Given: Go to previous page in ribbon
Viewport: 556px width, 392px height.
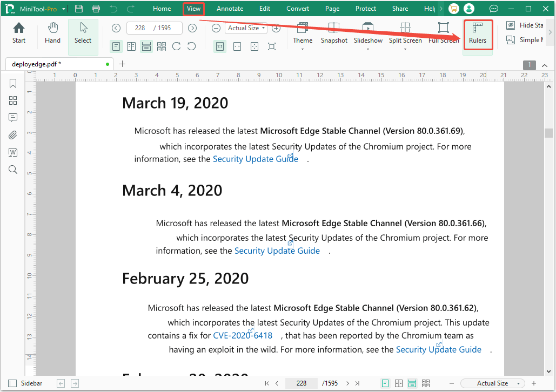Looking at the screenshot, I should coord(116,28).
